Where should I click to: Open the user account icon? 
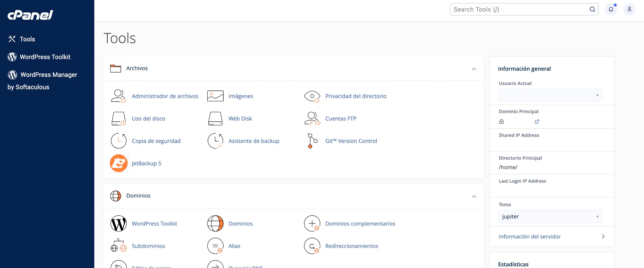tap(629, 10)
